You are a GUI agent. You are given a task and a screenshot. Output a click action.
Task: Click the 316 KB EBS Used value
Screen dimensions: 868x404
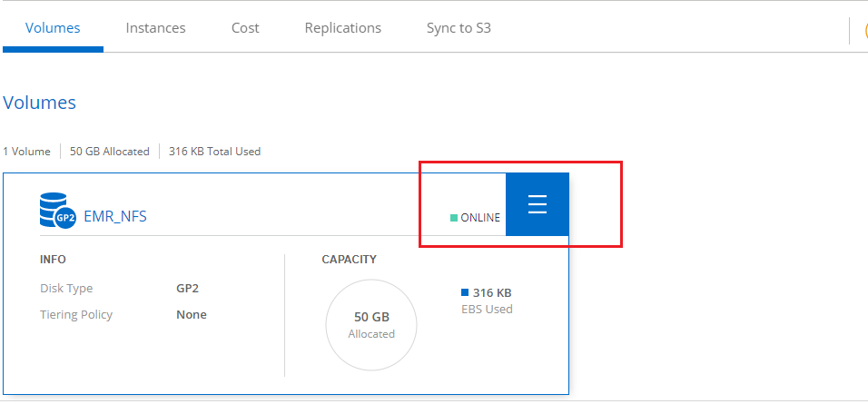[492, 292]
